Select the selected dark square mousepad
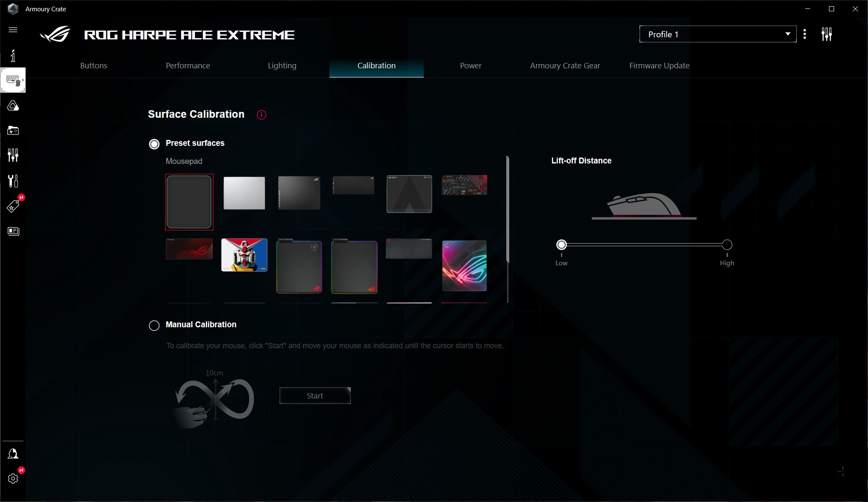The width and height of the screenshot is (868, 502). pos(189,202)
